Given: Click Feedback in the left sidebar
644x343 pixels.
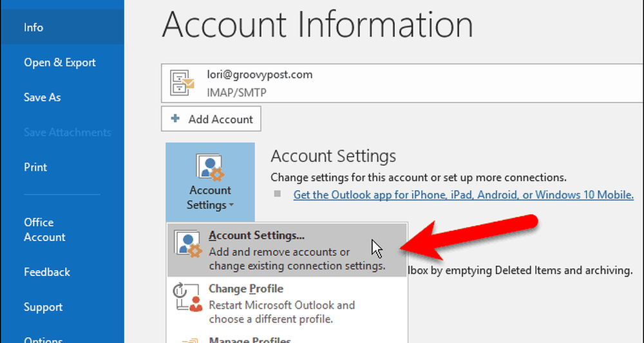Looking at the screenshot, I should click(47, 272).
